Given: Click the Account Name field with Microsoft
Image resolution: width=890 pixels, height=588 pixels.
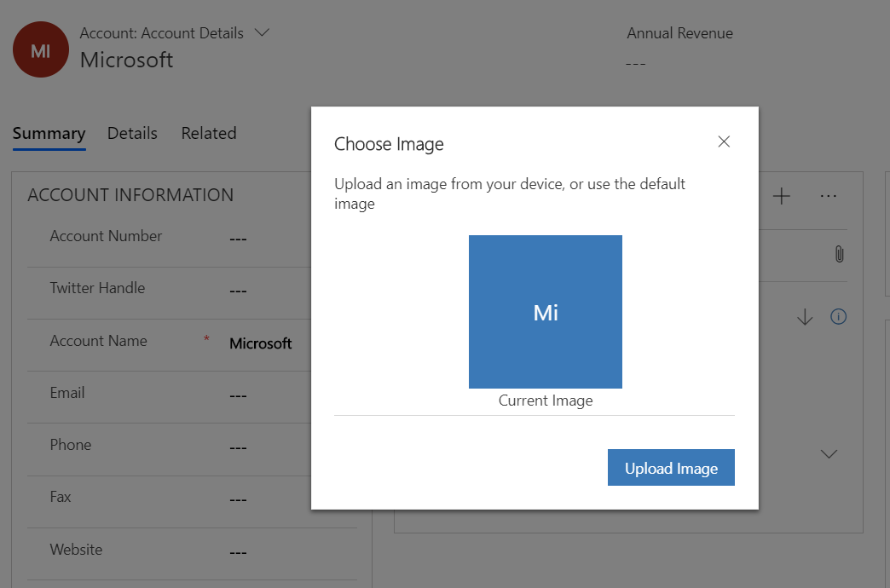Looking at the screenshot, I should [261, 343].
